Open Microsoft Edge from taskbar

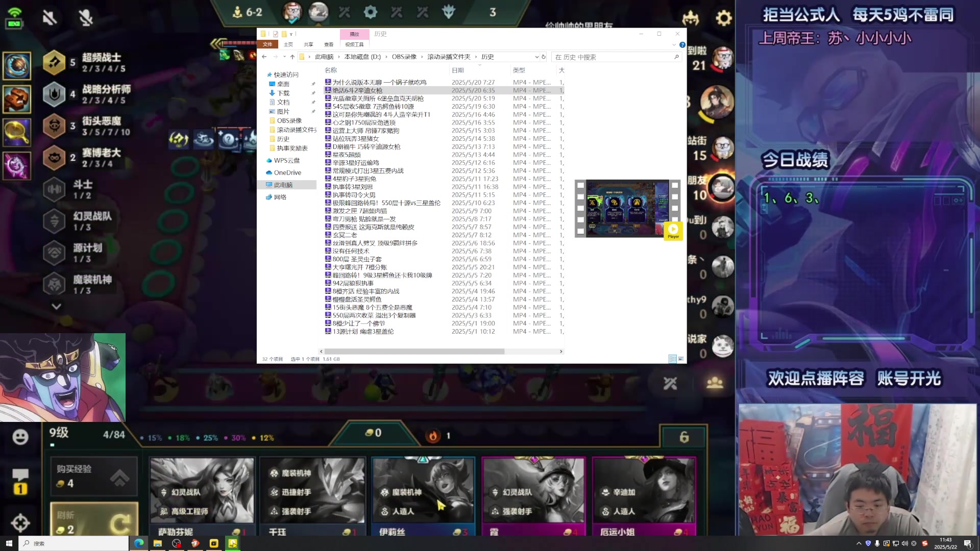[139, 543]
